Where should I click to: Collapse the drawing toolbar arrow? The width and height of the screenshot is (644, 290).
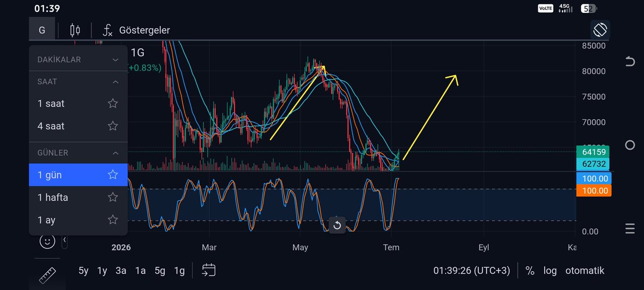coord(65,240)
